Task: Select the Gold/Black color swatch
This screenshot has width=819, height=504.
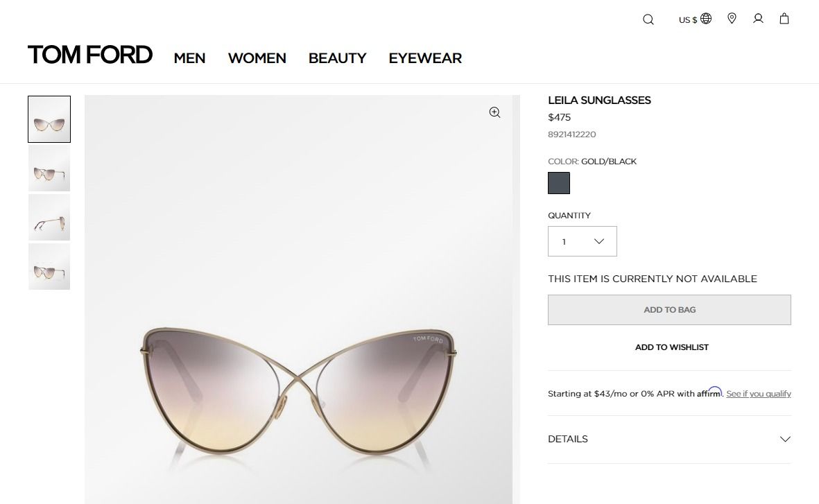Action: (559, 183)
